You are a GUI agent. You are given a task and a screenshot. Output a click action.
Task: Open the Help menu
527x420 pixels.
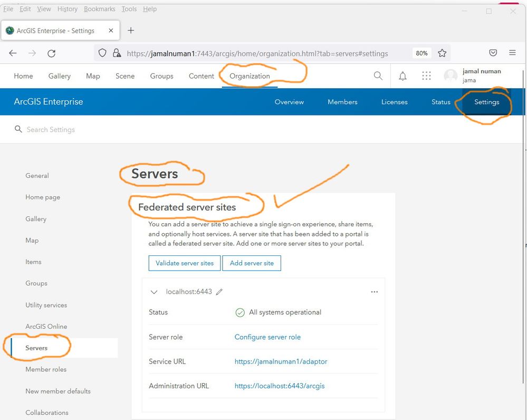click(150, 9)
